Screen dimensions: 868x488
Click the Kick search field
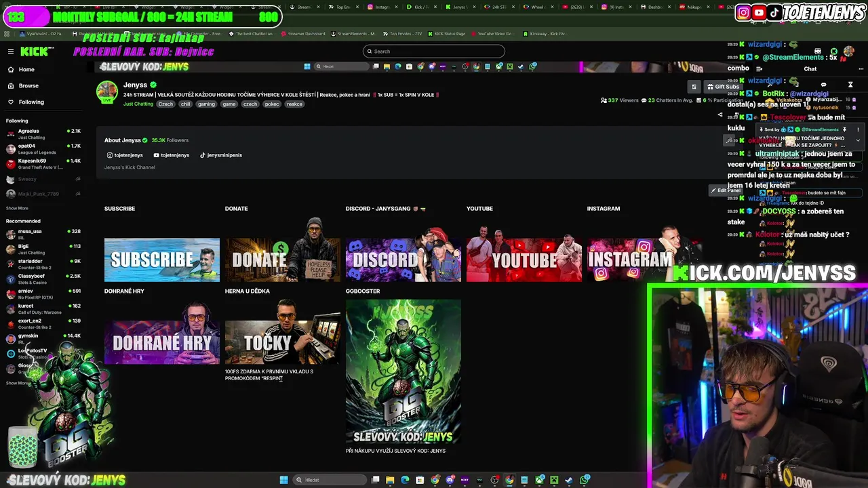(x=434, y=51)
